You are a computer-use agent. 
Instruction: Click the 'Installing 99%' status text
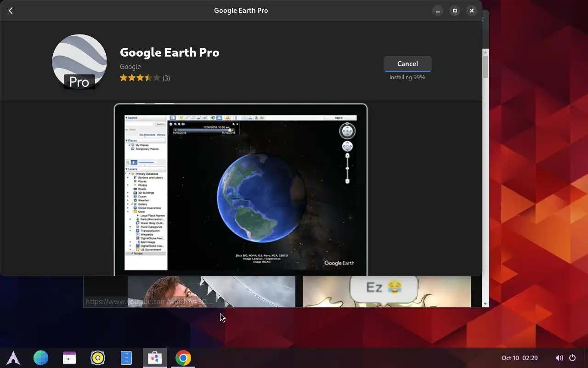407,77
